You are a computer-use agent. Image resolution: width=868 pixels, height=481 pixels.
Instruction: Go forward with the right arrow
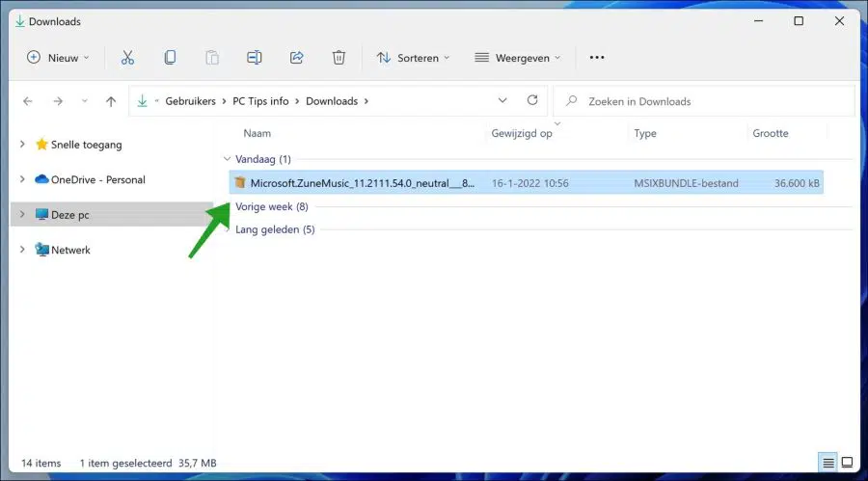point(58,101)
